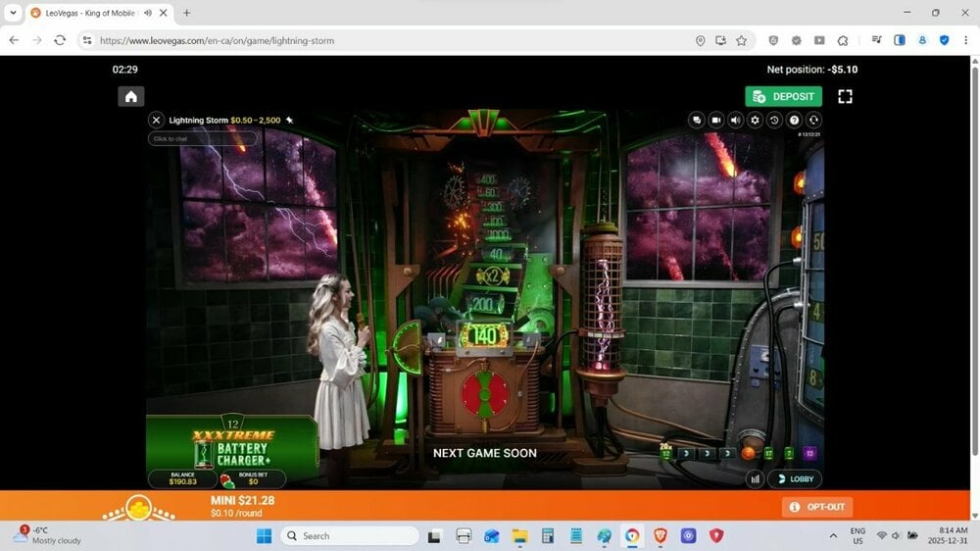This screenshot has height=551, width=980.
Task: Open live support headset icon
Action: tap(813, 120)
